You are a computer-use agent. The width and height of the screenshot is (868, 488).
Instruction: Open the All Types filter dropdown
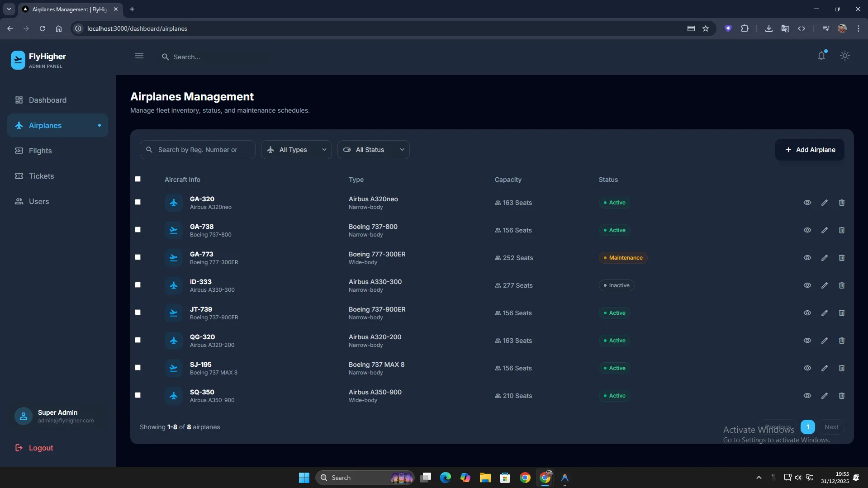click(296, 150)
